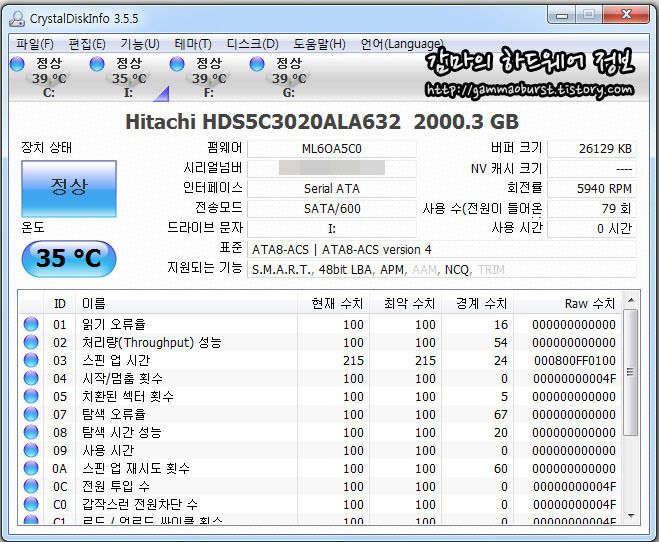This screenshot has width=659, height=542.
Task: Click status orb for 0C 전원 투입 수
Action: click(x=31, y=486)
